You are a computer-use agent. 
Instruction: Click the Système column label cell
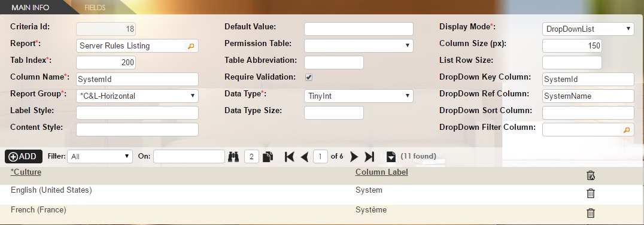371,210
